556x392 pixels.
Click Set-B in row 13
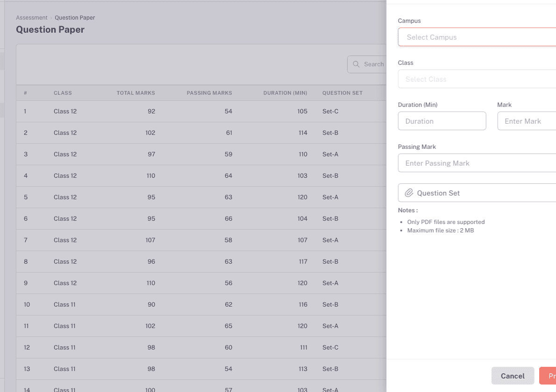[x=330, y=369]
